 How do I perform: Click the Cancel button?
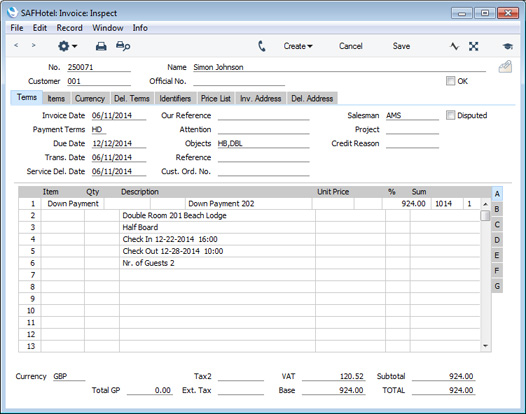pyautogui.click(x=351, y=46)
